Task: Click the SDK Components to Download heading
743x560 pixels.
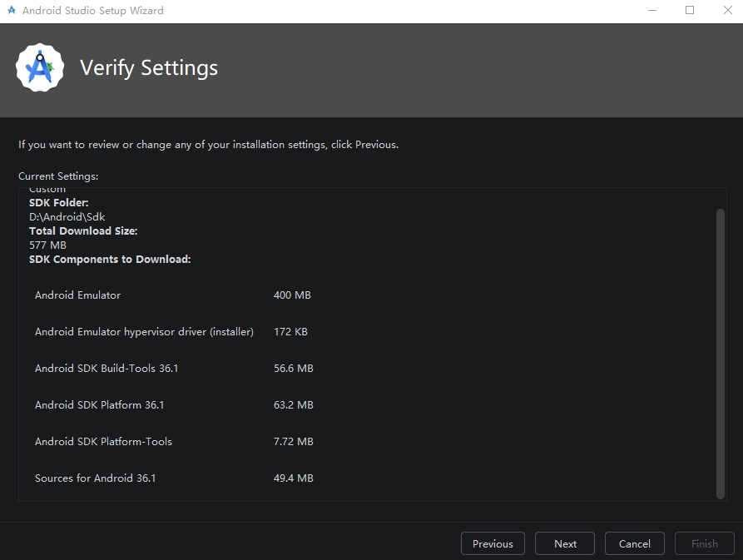Action: (x=110, y=259)
